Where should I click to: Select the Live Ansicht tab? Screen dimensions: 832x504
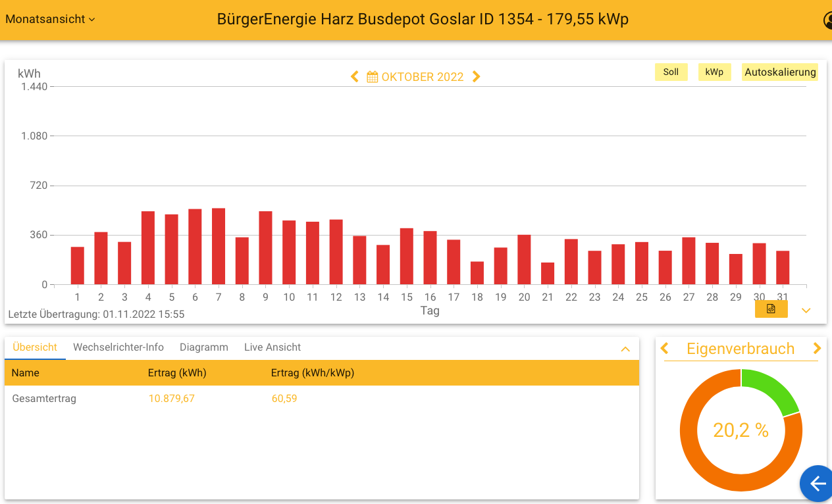(x=272, y=347)
